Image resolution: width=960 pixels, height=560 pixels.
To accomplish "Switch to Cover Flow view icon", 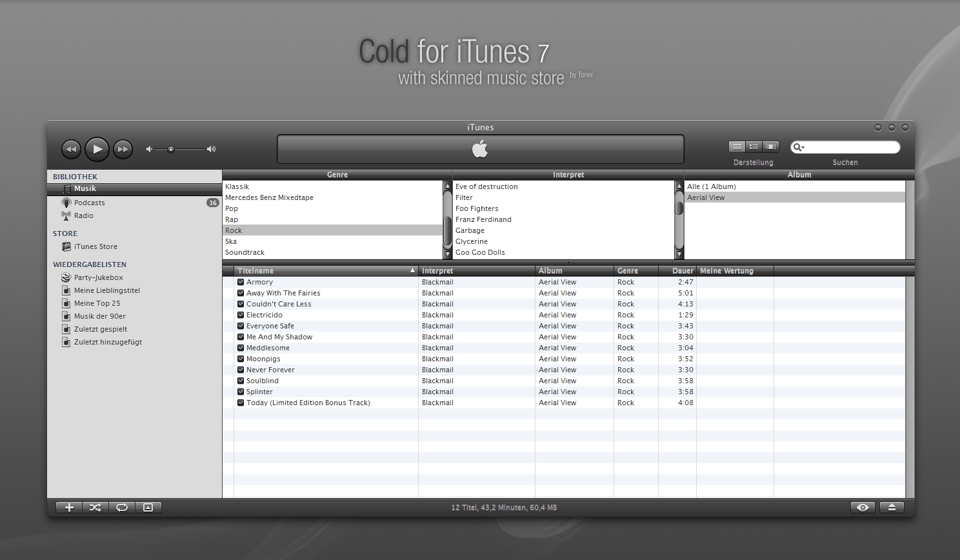I will 770,147.
